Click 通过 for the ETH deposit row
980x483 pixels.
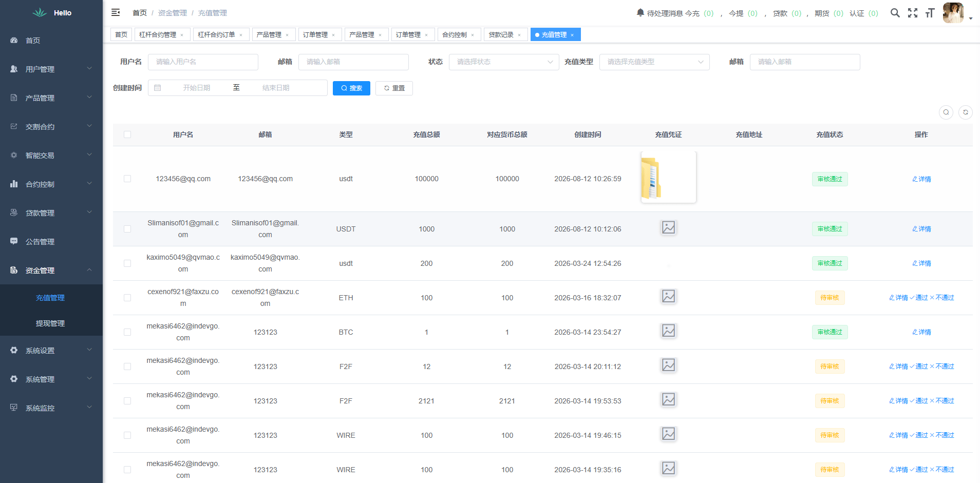click(919, 298)
